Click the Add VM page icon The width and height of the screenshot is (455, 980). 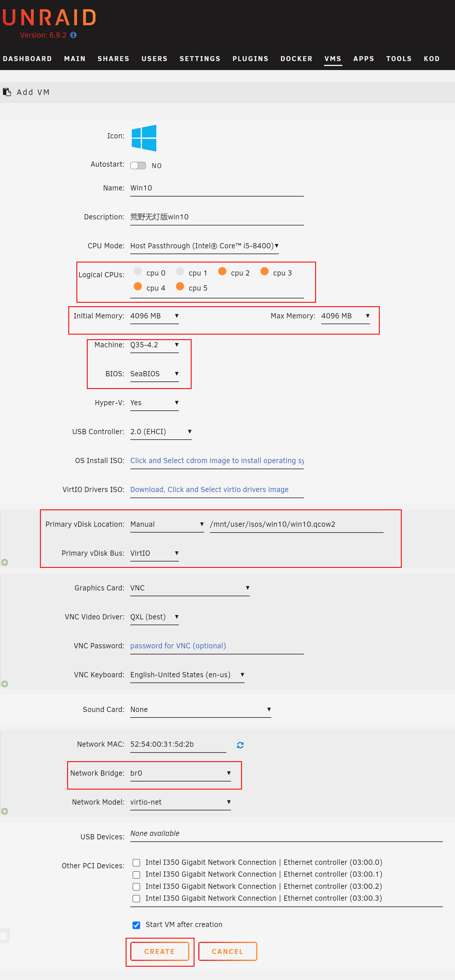[x=6, y=92]
